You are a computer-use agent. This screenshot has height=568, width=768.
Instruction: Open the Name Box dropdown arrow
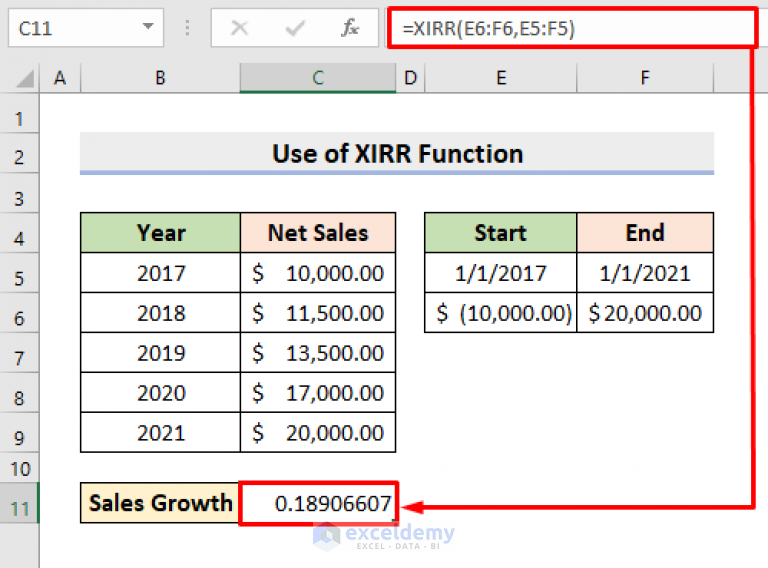(x=148, y=26)
